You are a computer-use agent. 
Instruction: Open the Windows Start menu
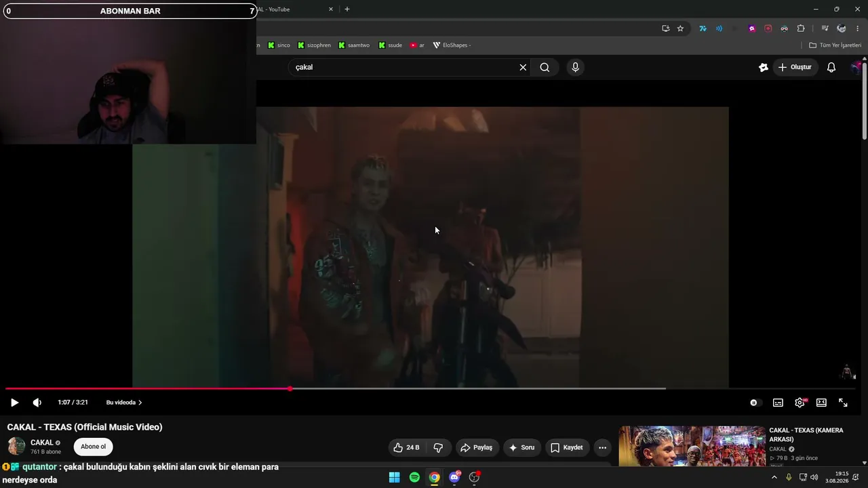coord(394,477)
